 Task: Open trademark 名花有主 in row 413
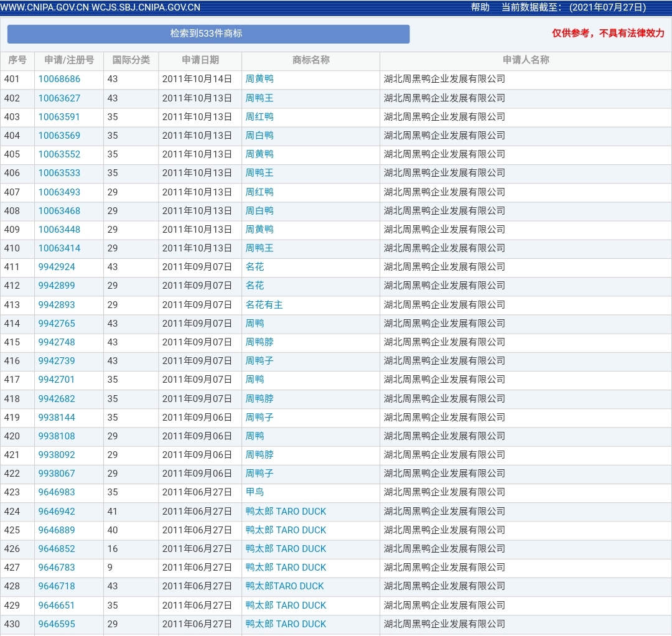pos(264,305)
